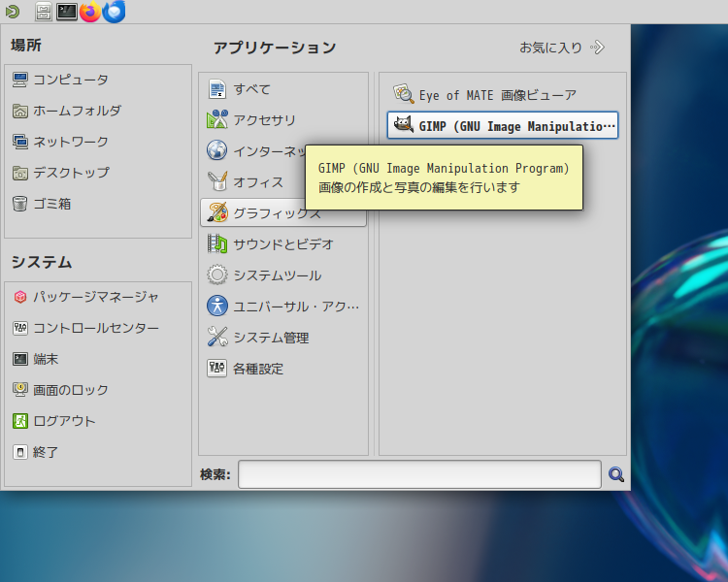
Task: Click inside the 検索 search field
Action: (x=419, y=474)
